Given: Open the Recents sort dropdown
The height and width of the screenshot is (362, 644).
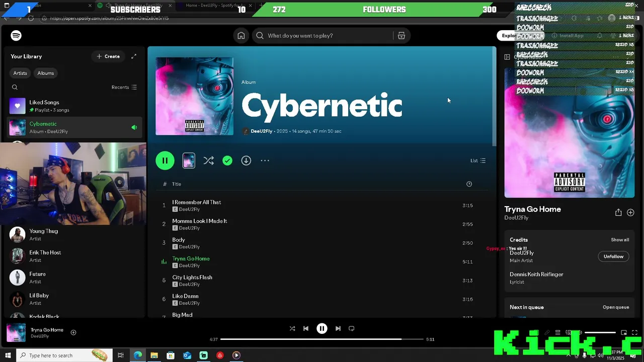Looking at the screenshot, I should tap(124, 87).
